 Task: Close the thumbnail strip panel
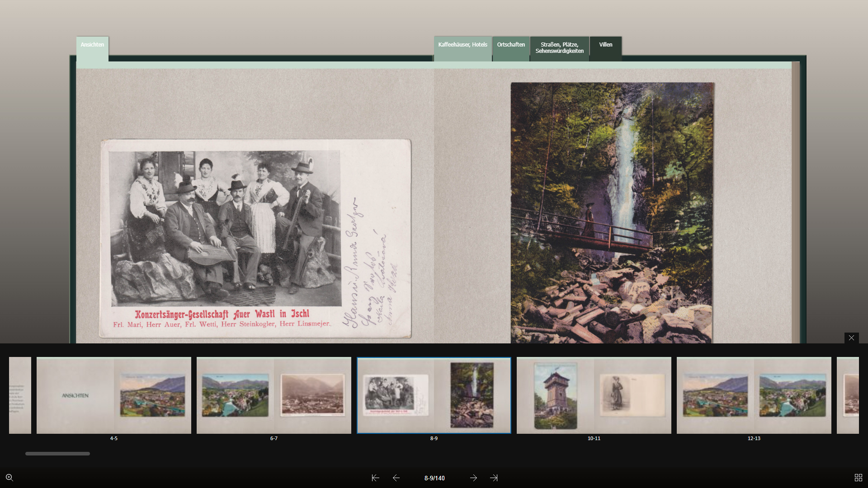851,338
